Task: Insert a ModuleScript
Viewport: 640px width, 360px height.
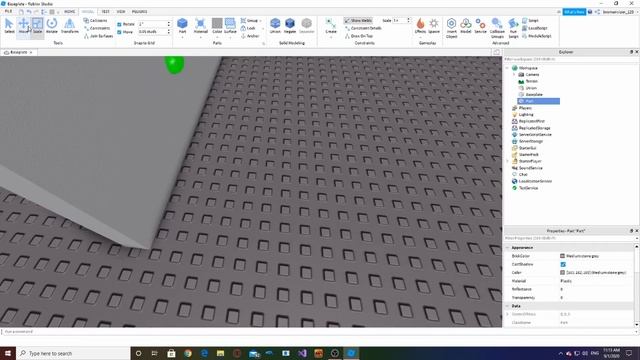Action: coord(536,36)
